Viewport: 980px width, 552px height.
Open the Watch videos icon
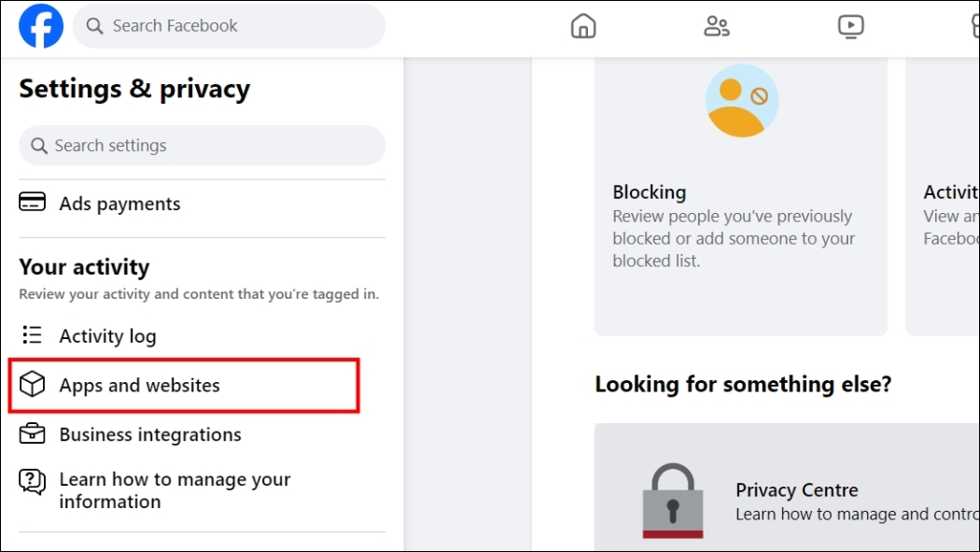[x=850, y=26]
